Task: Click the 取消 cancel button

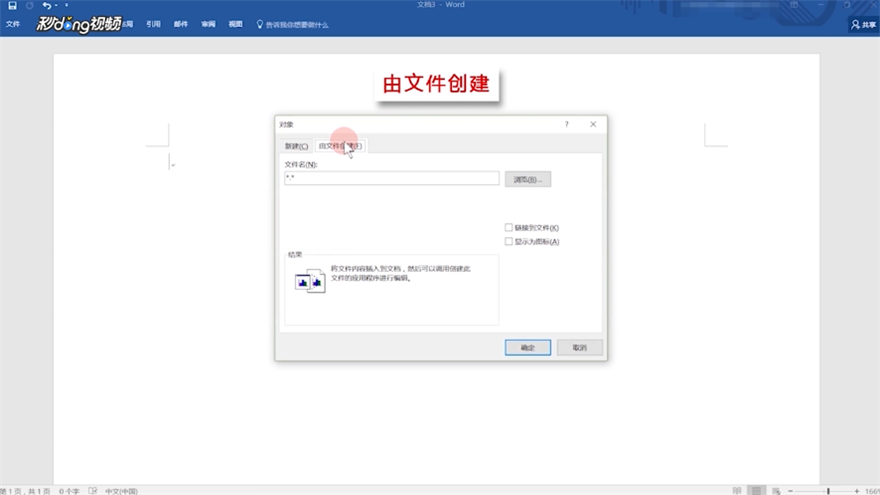Action: tap(580, 347)
